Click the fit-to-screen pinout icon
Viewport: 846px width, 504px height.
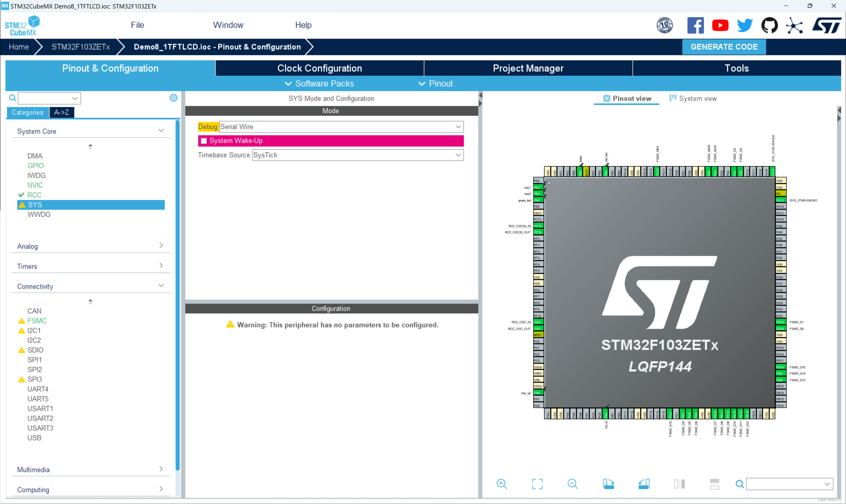coord(537,484)
